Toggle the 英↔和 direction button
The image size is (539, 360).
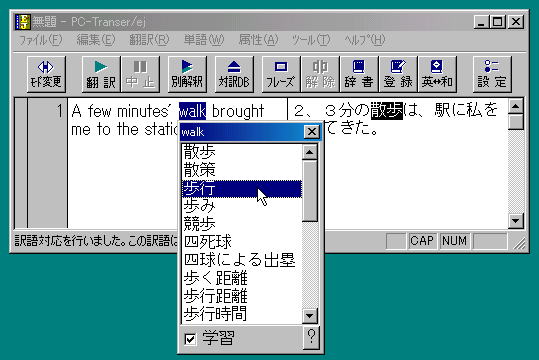(x=437, y=74)
